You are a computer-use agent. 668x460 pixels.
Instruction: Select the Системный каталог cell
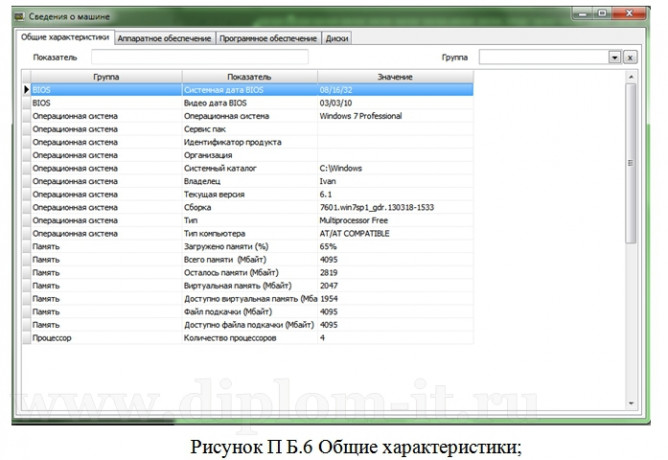(250, 168)
